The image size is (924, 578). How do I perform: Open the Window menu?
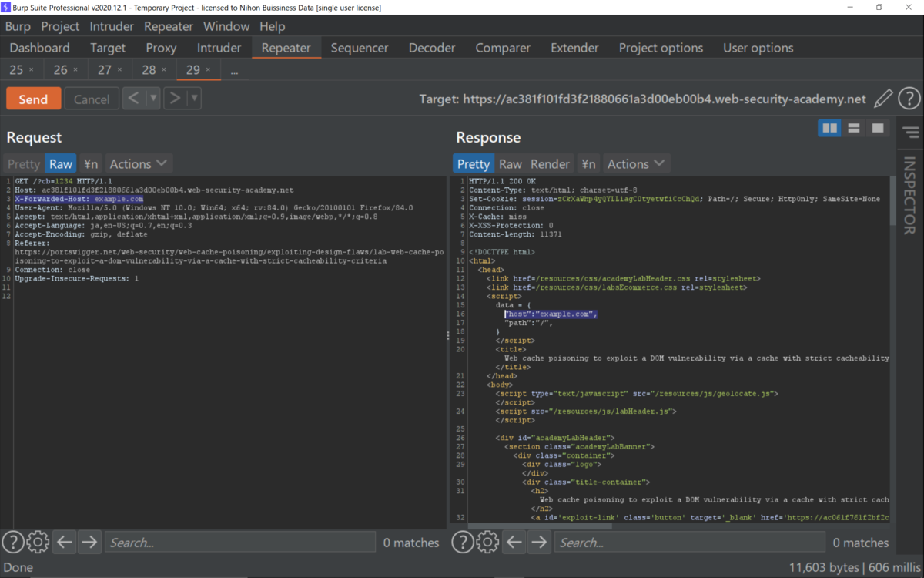[226, 26]
